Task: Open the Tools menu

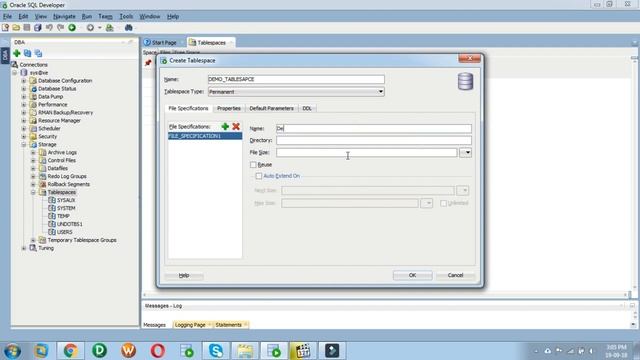Action: pyautogui.click(x=126, y=16)
